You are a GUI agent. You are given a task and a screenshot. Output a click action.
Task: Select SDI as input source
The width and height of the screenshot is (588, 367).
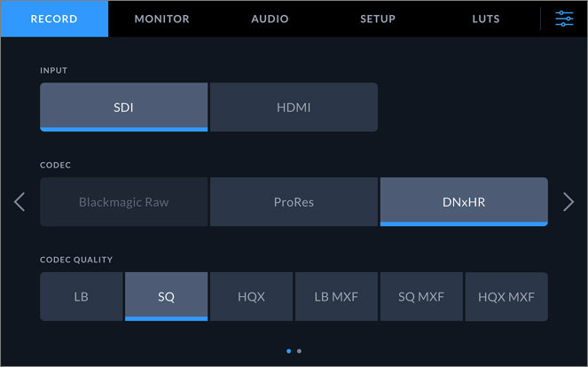point(123,107)
